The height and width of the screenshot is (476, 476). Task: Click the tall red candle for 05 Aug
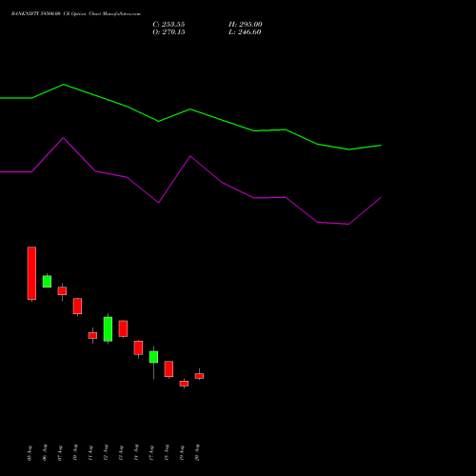[31, 273]
